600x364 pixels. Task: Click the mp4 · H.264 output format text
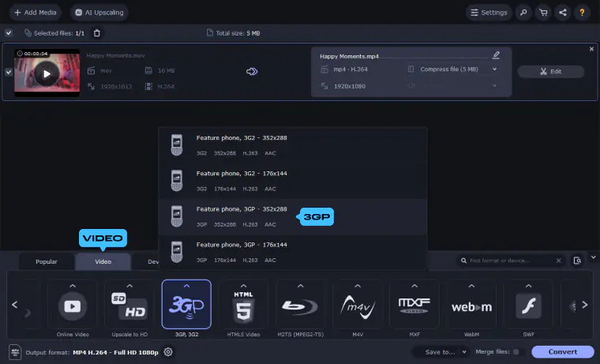click(350, 69)
